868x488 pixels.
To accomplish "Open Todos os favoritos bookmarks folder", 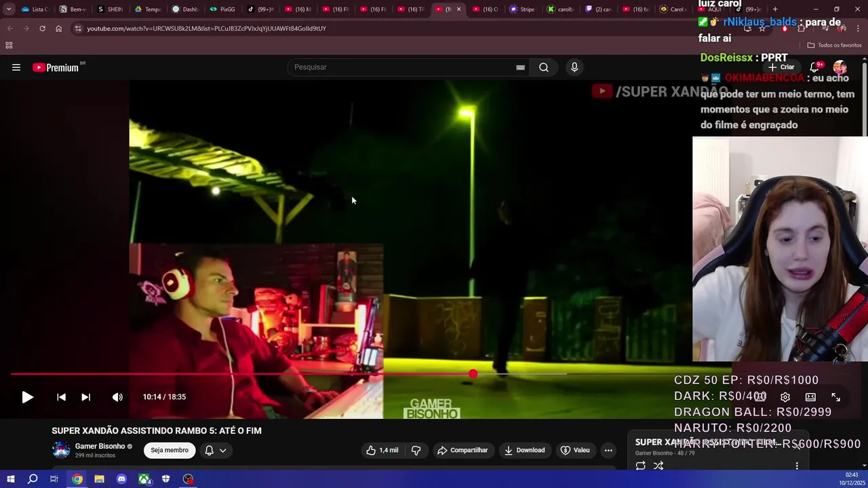I will (x=834, y=45).
